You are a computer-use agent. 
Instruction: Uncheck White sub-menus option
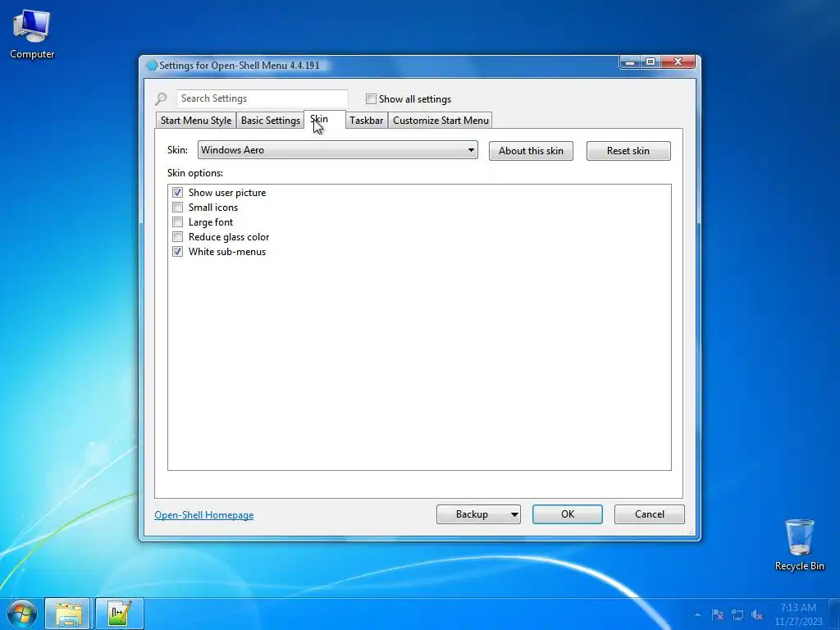[177, 251]
